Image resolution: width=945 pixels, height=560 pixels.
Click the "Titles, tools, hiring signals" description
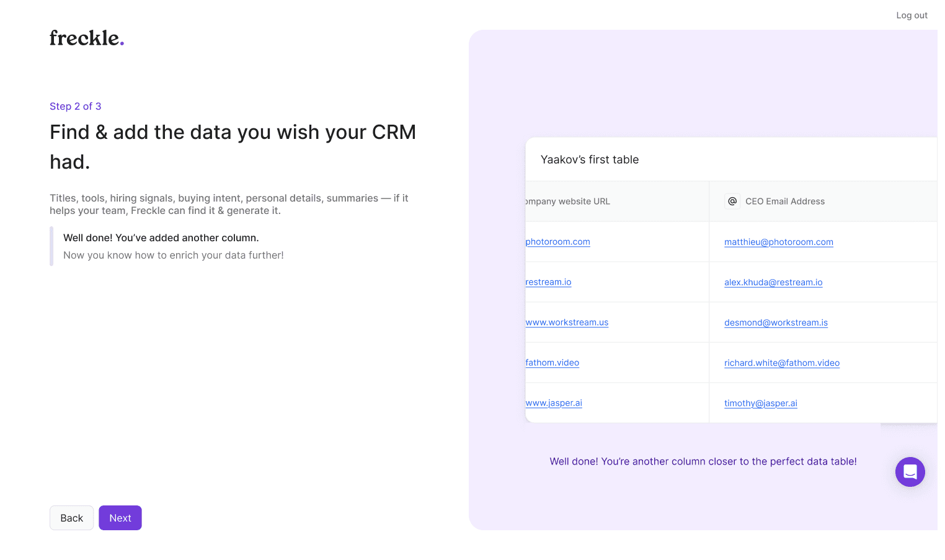pos(229,204)
